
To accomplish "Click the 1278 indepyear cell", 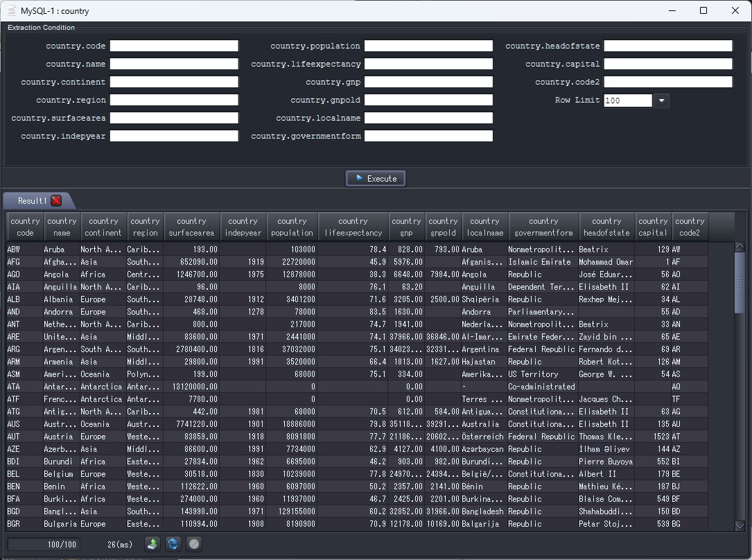I will pos(243,312).
